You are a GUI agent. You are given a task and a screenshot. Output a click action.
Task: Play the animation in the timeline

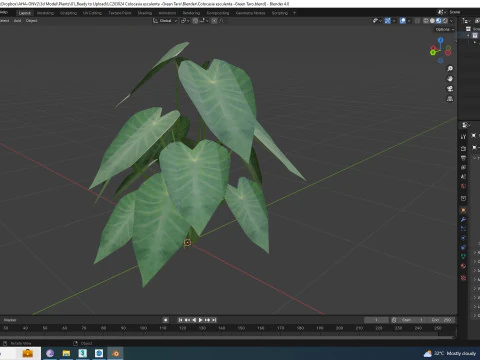click(200, 320)
